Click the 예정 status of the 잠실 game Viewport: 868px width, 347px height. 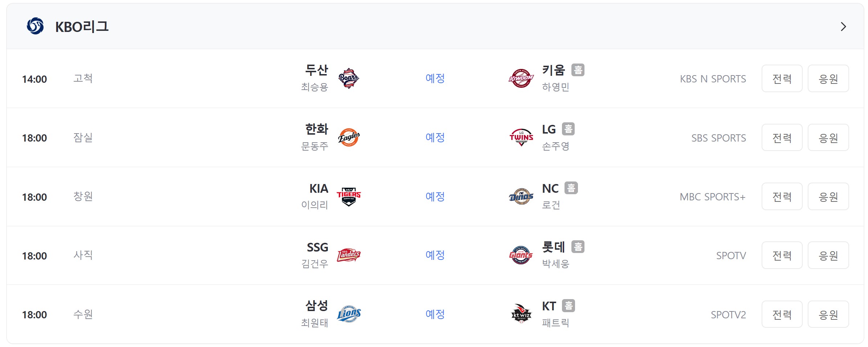tap(435, 138)
